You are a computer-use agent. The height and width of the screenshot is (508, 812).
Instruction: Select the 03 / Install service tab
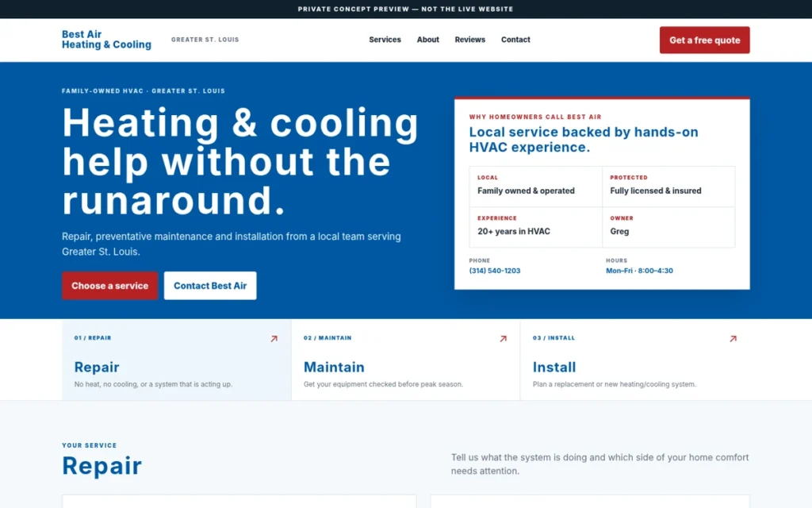click(635, 360)
